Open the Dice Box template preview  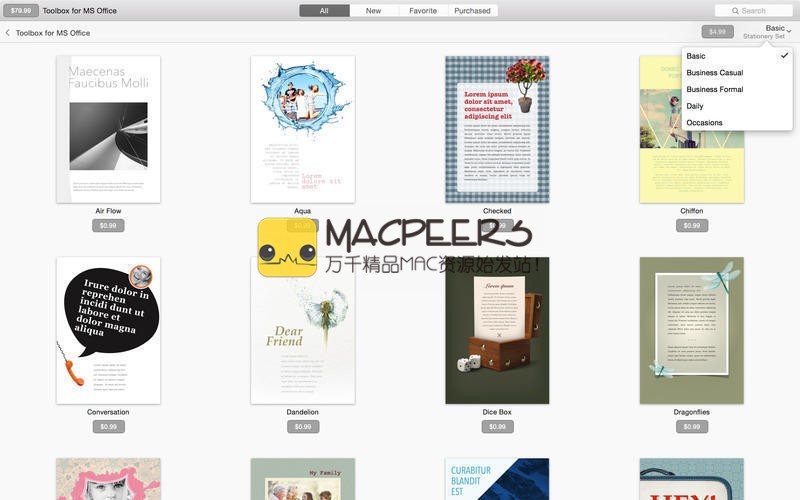click(497, 330)
